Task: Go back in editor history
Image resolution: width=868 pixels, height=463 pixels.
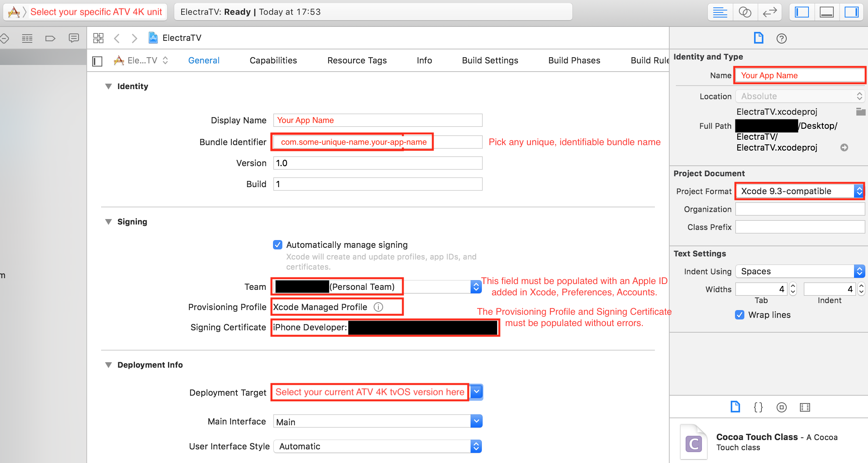Action: (x=117, y=38)
